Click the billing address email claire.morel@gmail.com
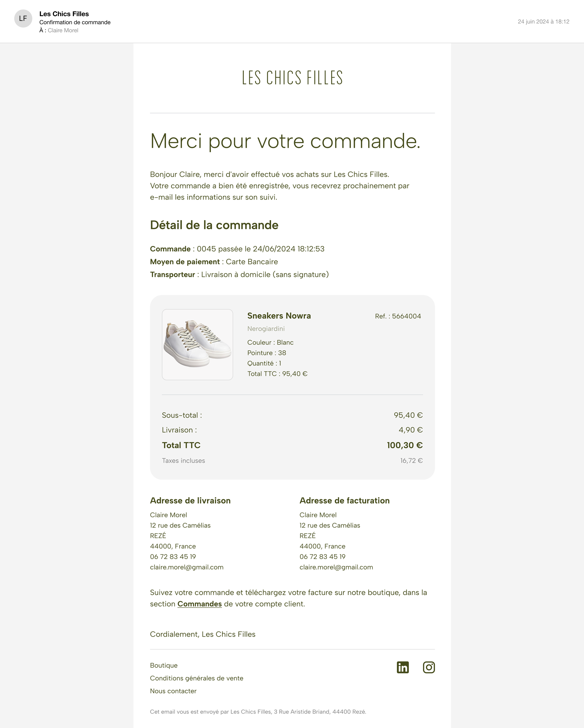 pos(336,567)
